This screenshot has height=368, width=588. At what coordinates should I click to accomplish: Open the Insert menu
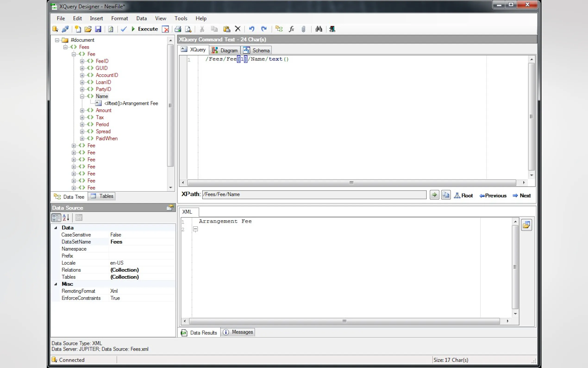96,19
